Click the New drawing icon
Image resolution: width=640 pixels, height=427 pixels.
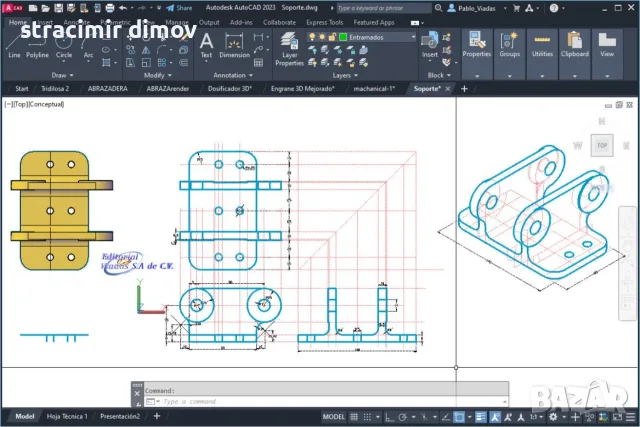(x=33, y=8)
